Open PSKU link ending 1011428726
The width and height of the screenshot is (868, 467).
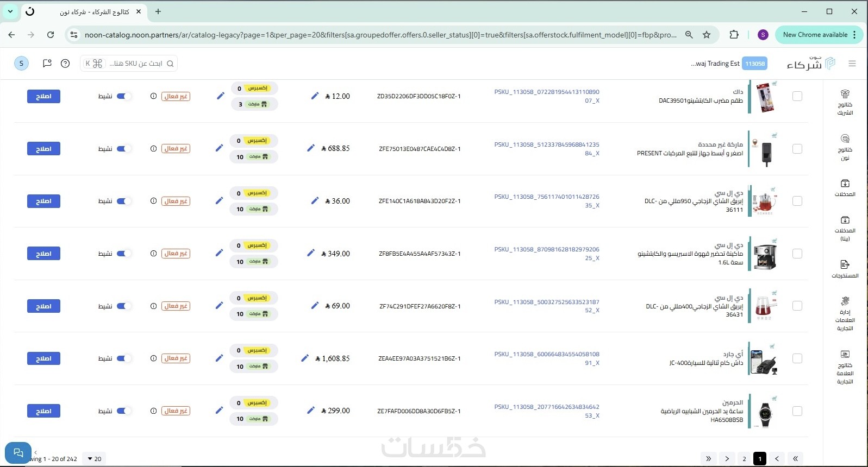547,201
